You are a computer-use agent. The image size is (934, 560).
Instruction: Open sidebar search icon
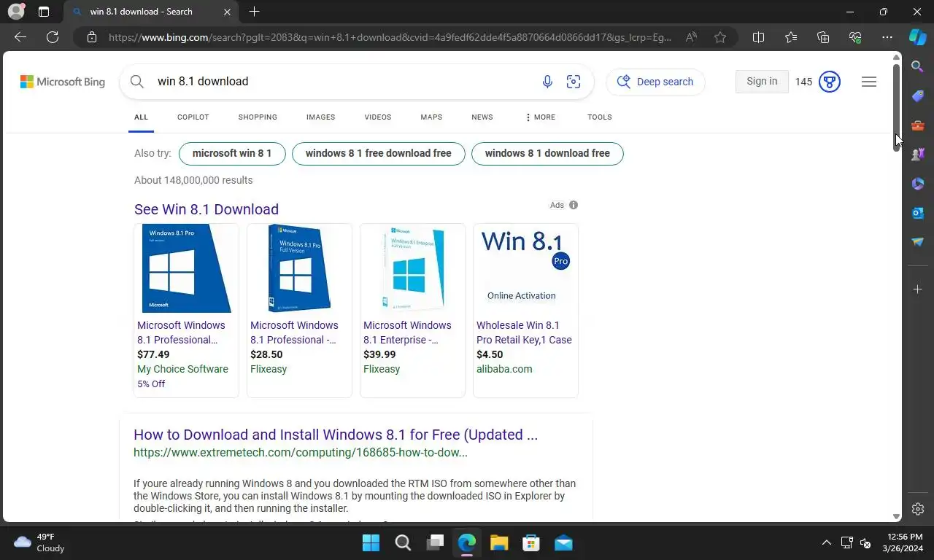coord(918,67)
